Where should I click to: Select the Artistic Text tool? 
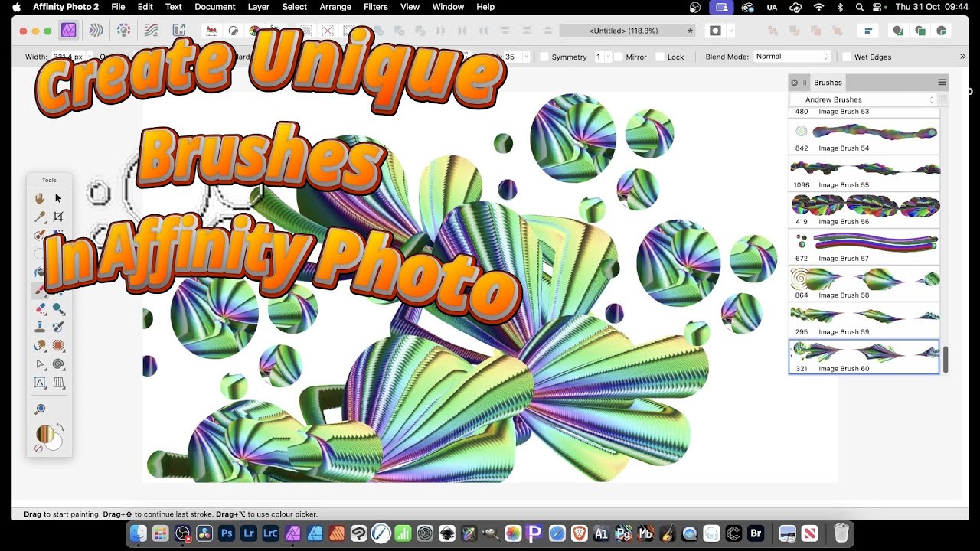40,383
